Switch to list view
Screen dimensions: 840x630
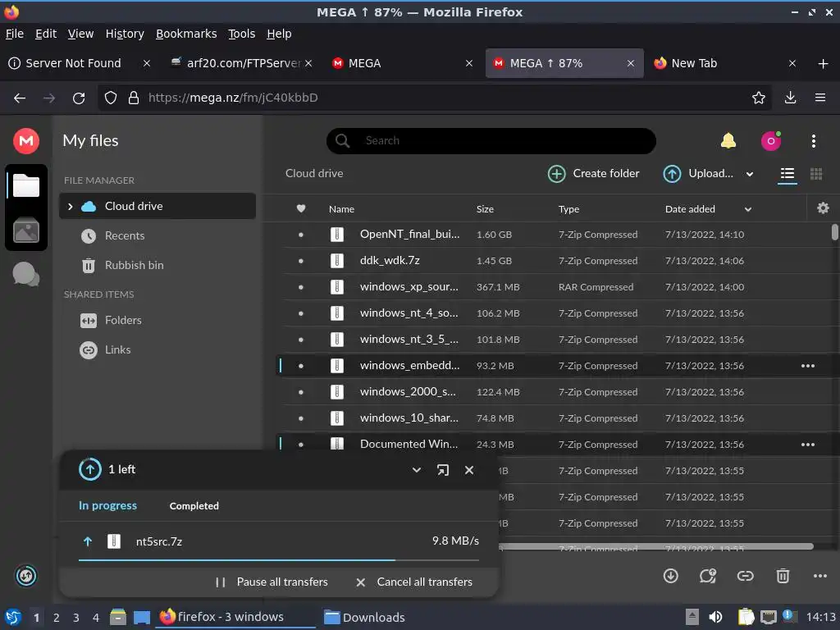coord(787,174)
